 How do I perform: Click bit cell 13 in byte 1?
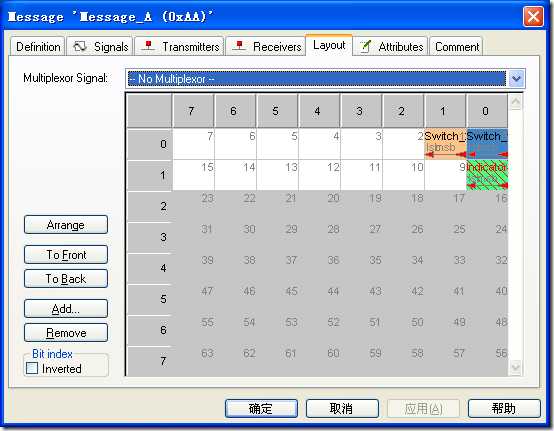tap(277, 175)
